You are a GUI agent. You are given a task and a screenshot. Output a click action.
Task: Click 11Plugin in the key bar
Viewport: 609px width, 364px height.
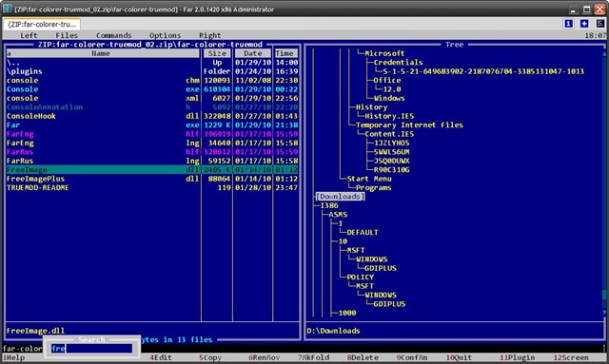[518, 357]
